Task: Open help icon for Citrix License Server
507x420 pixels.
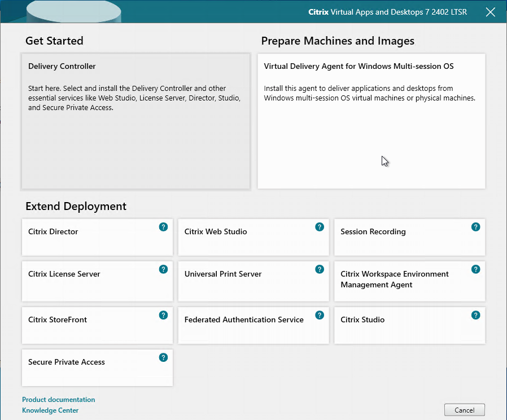Action: coord(163,269)
